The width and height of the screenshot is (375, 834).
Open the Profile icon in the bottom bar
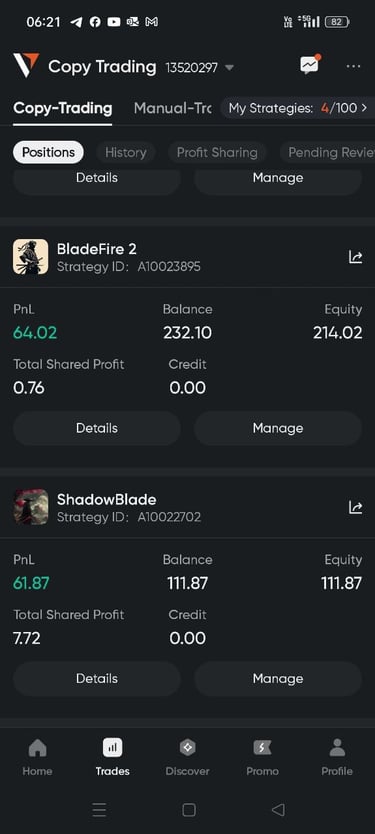tap(337, 748)
